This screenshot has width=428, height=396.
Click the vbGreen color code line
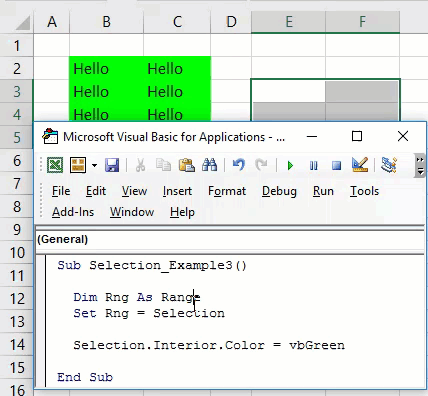(209, 345)
